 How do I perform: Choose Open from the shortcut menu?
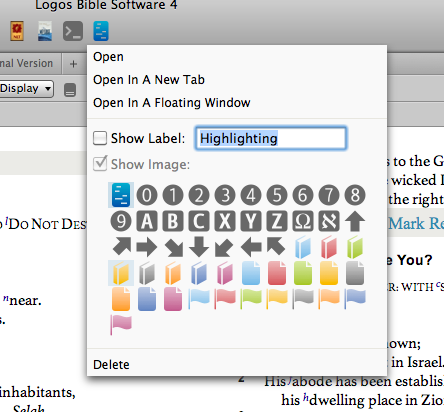click(x=108, y=57)
